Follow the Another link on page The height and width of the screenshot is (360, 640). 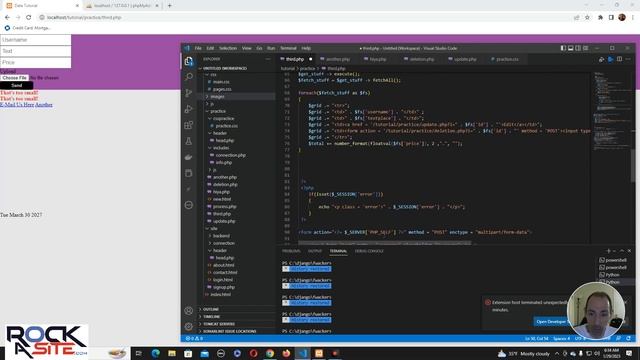[44, 104]
